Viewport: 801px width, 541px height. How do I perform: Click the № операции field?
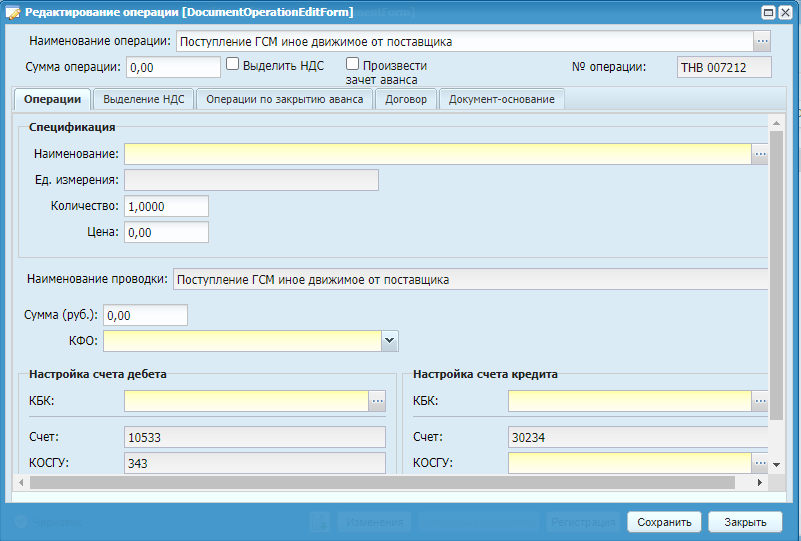click(724, 67)
